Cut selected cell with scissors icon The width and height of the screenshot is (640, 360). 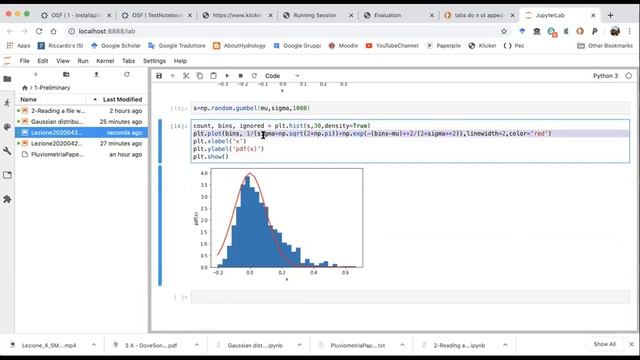186,76
